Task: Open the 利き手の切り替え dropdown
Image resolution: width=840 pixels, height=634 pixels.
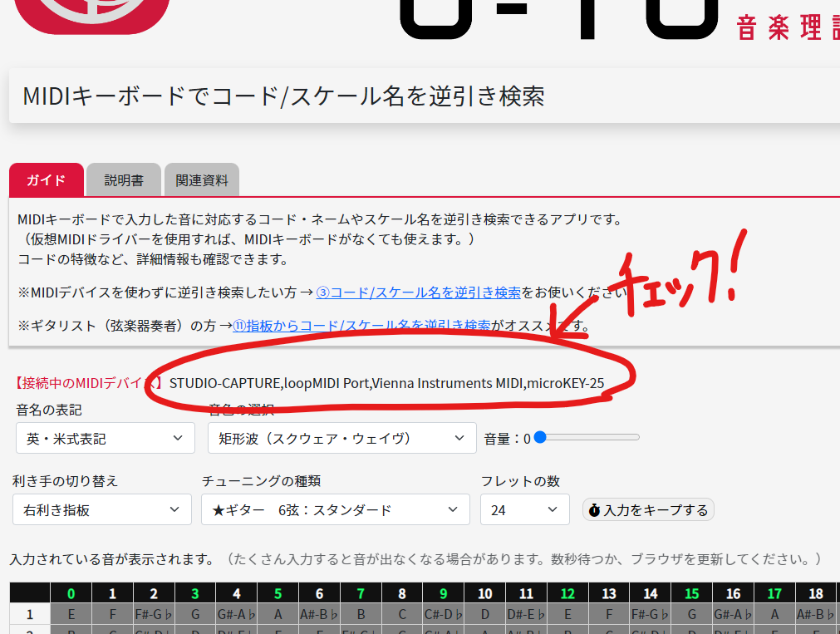Action: click(x=101, y=509)
